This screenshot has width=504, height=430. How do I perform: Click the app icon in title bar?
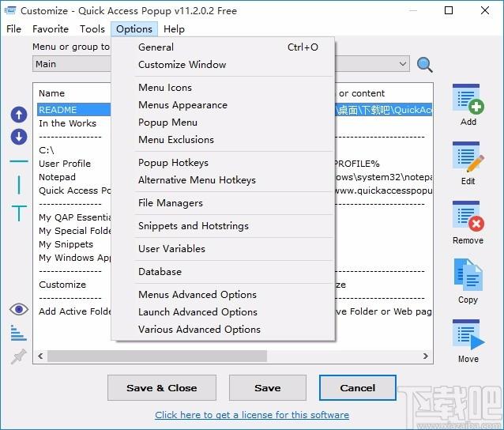pos(10,10)
